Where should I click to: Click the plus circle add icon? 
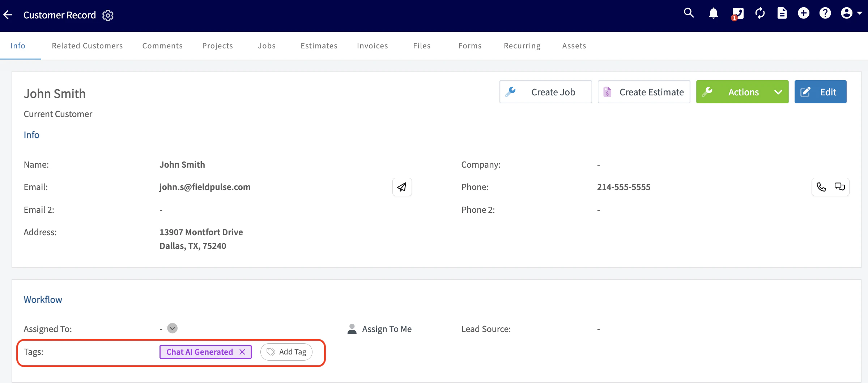click(804, 13)
